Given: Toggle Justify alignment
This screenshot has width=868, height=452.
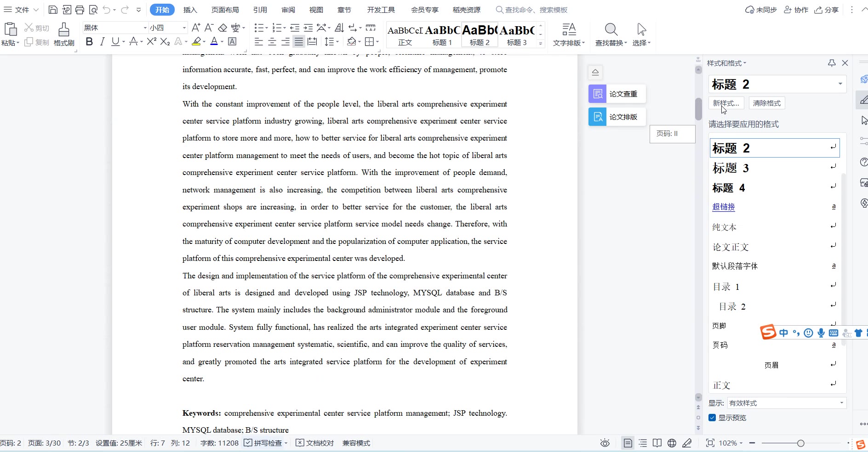Looking at the screenshot, I should click(299, 42).
